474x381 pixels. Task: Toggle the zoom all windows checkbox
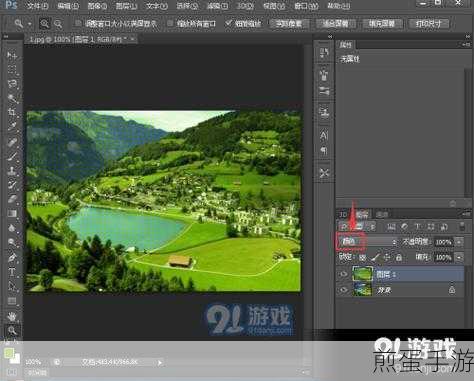tap(170, 23)
